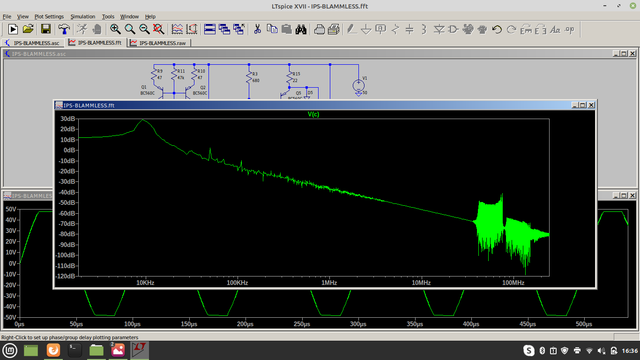The width and height of the screenshot is (640, 360).
Task: Select the Diode component tool
Action: [x=439, y=29]
